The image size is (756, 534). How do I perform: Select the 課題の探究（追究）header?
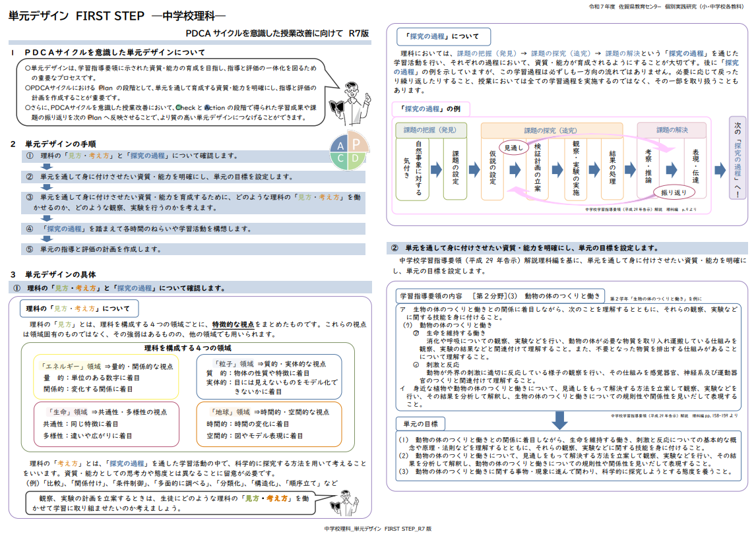(x=550, y=131)
